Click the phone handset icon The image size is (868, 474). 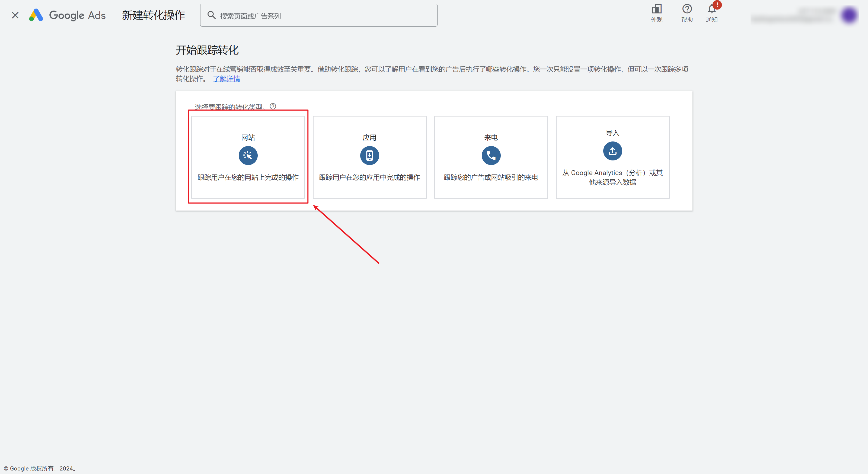click(x=491, y=156)
